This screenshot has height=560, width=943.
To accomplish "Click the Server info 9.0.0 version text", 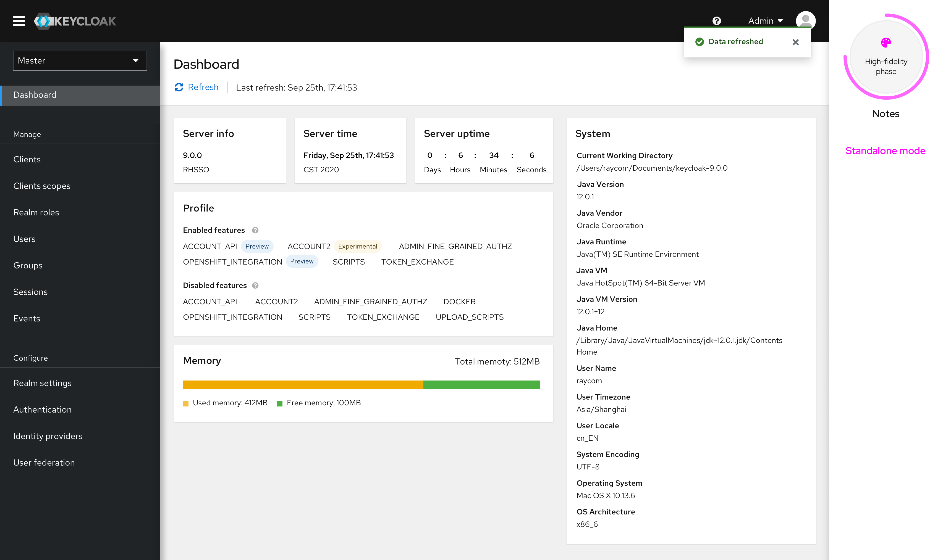I will click(x=192, y=155).
